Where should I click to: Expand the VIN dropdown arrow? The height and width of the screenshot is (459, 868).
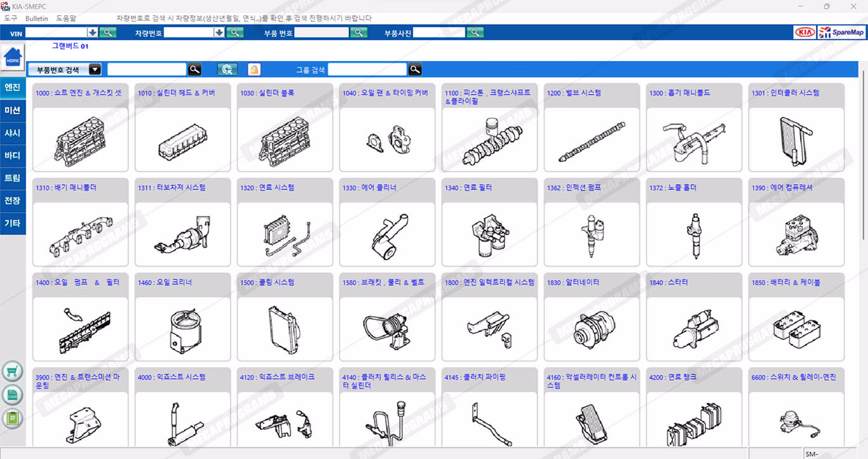[x=93, y=32]
